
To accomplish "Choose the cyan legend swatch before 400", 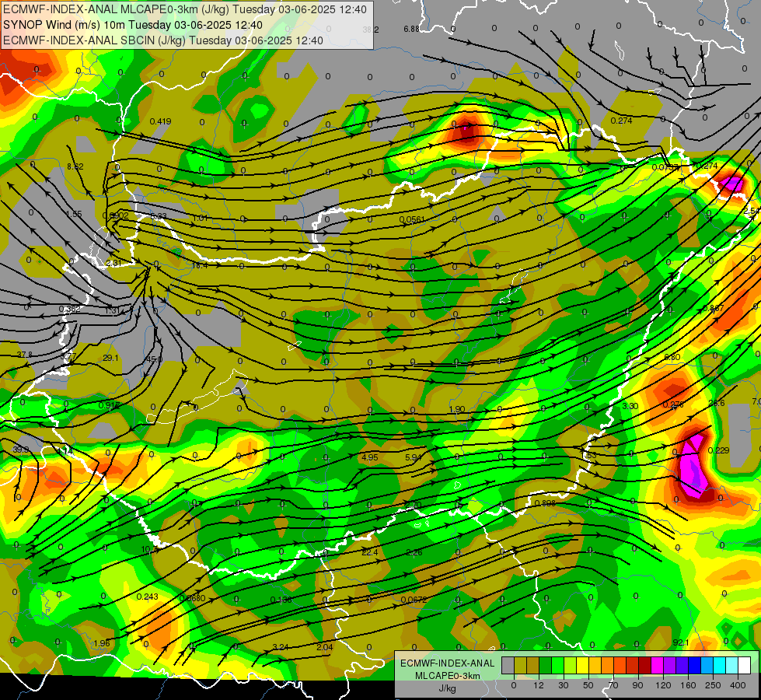I will (x=720, y=666).
